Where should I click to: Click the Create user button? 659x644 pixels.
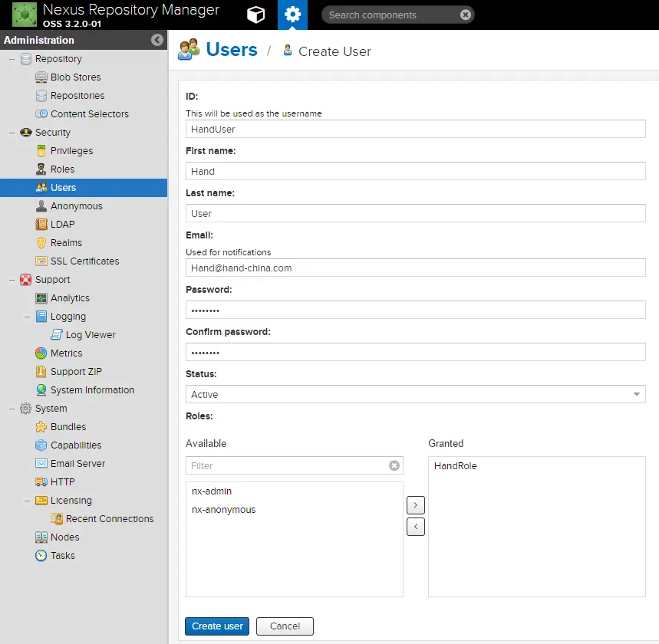(217, 626)
